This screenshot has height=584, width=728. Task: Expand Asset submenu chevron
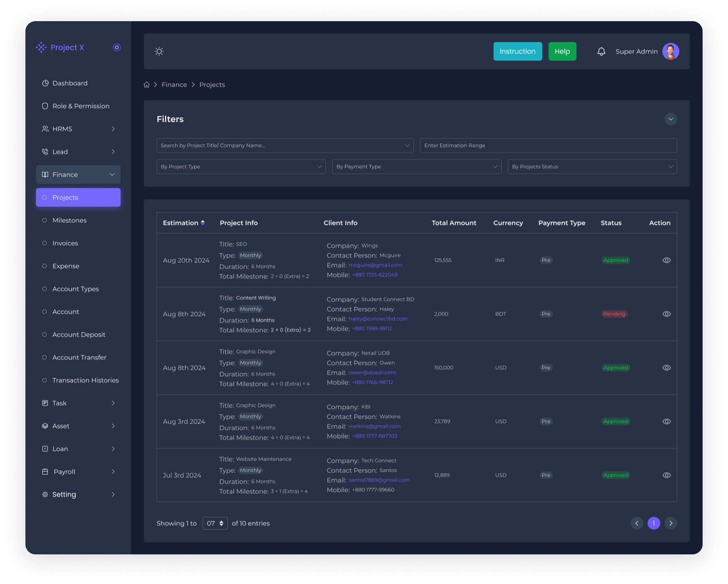pyautogui.click(x=113, y=426)
